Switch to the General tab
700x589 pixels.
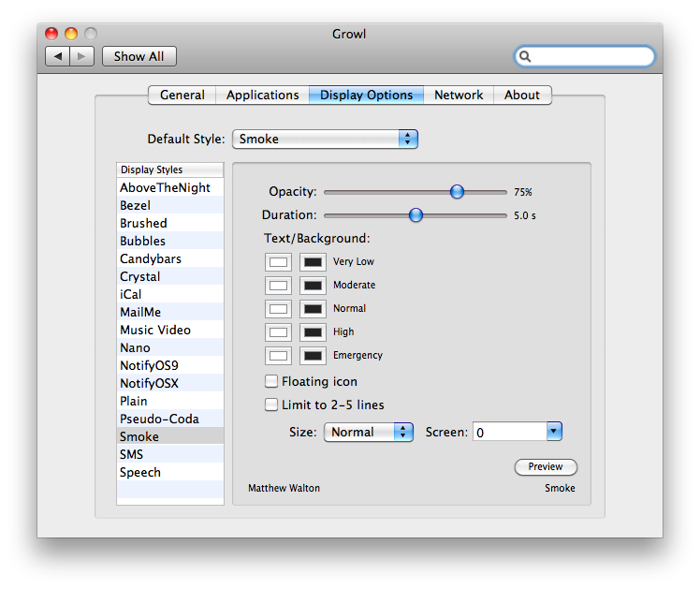coord(182,95)
